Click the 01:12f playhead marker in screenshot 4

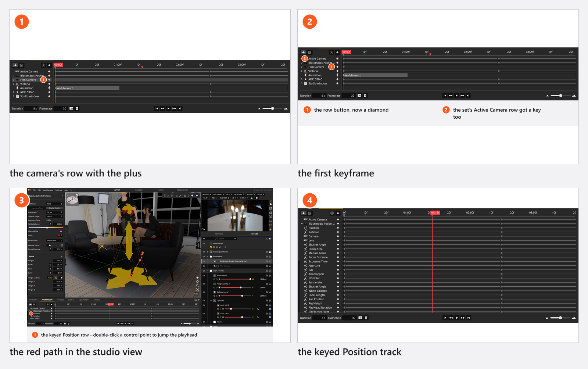tap(435, 213)
